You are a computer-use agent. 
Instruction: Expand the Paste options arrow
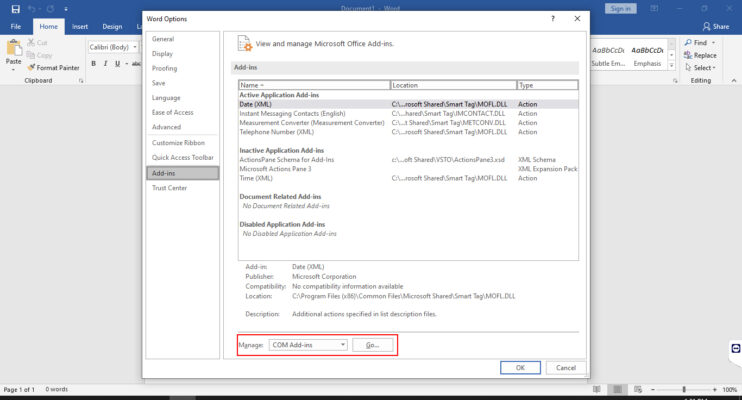point(13,70)
